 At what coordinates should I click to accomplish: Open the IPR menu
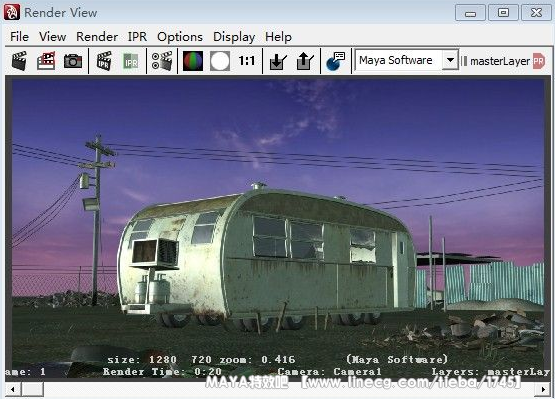pos(137,37)
